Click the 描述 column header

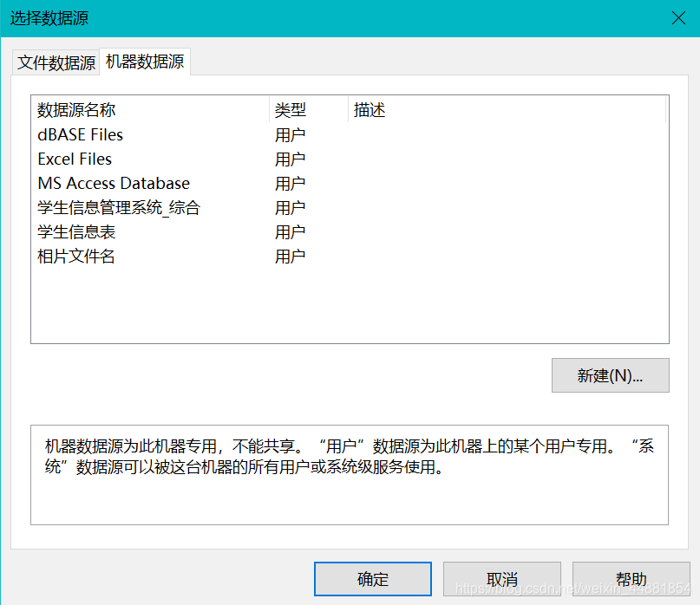(x=369, y=110)
